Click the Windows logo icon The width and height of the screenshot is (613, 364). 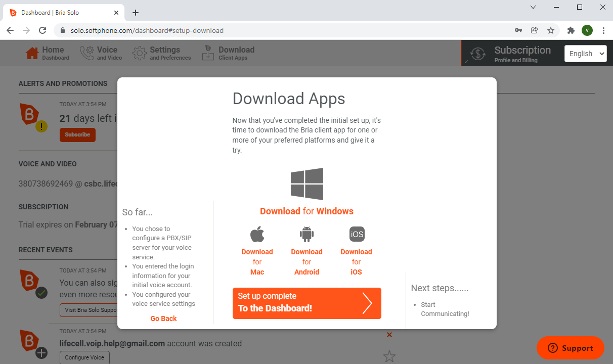(306, 184)
